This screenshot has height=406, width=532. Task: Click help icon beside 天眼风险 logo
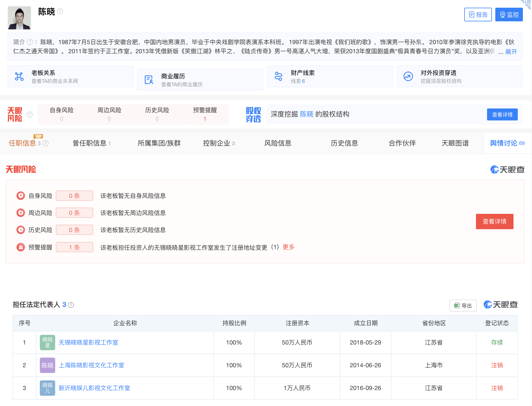(30, 114)
